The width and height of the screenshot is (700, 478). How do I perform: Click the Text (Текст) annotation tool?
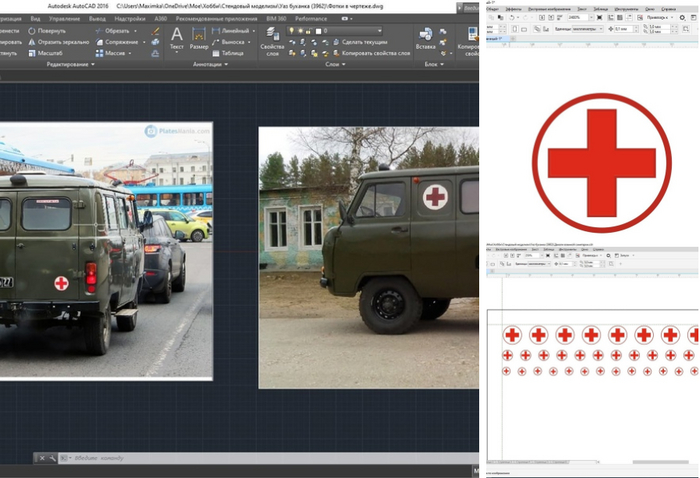point(177,38)
